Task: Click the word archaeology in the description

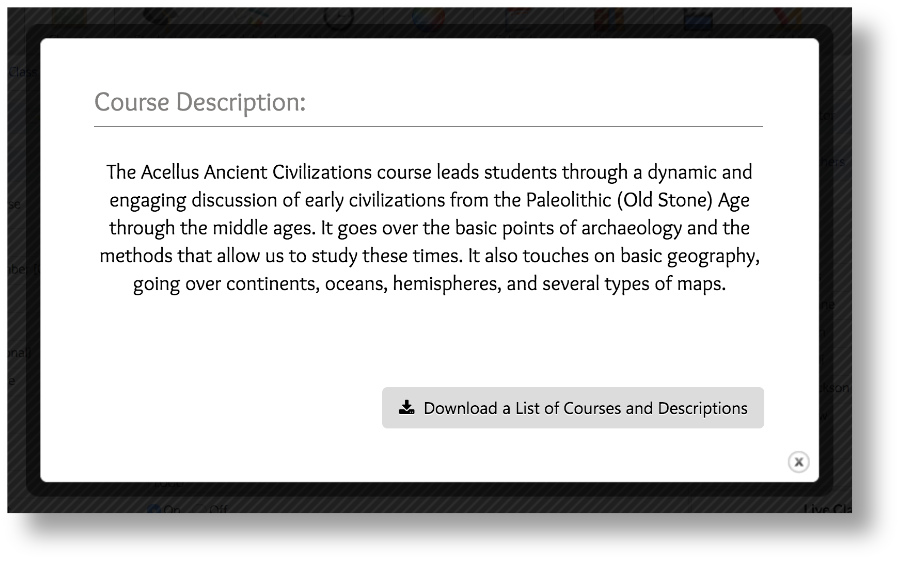Action: (x=631, y=228)
